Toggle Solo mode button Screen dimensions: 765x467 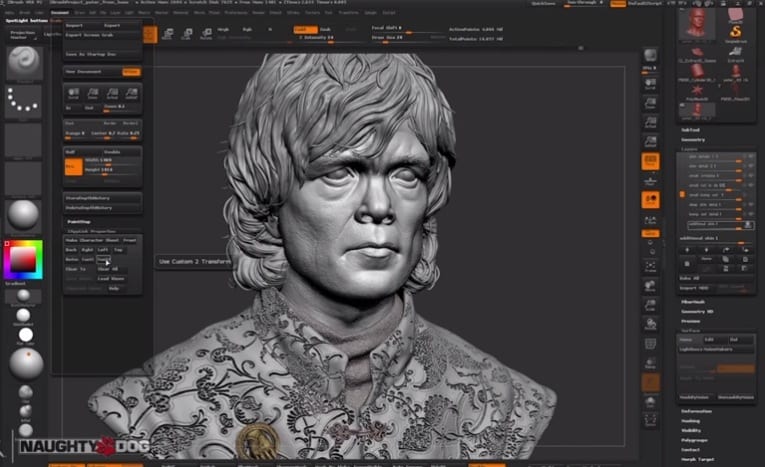point(650,401)
